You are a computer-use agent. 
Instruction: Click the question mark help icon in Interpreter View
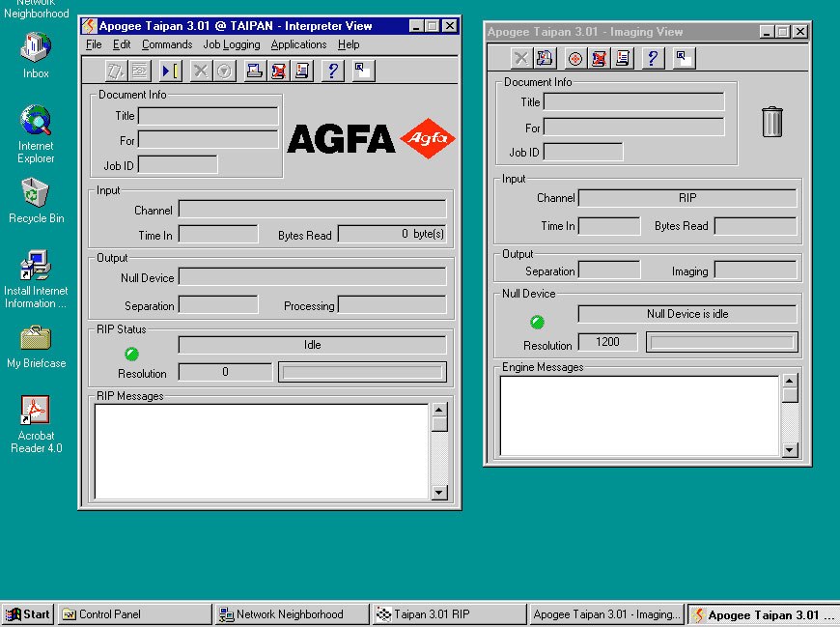(333, 71)
